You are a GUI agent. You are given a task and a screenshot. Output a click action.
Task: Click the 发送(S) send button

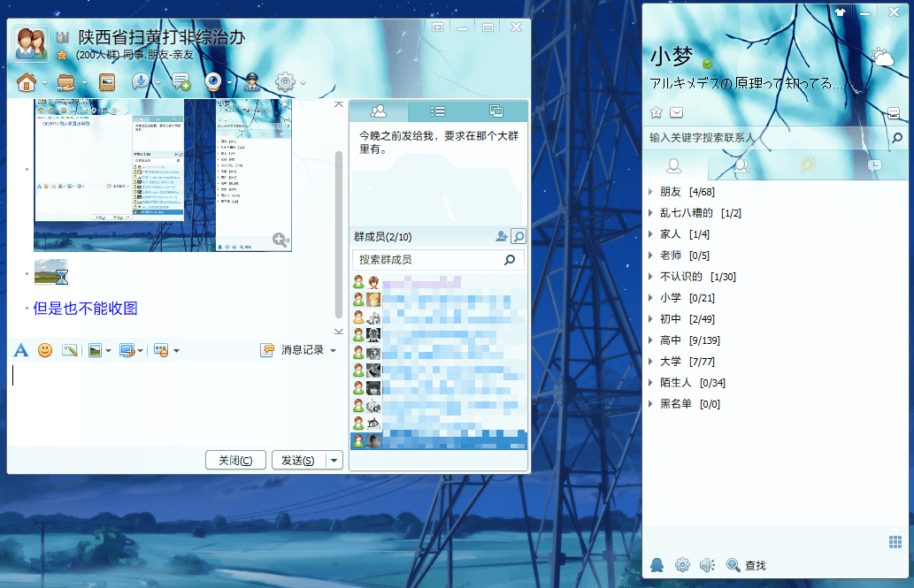[297, 460]
